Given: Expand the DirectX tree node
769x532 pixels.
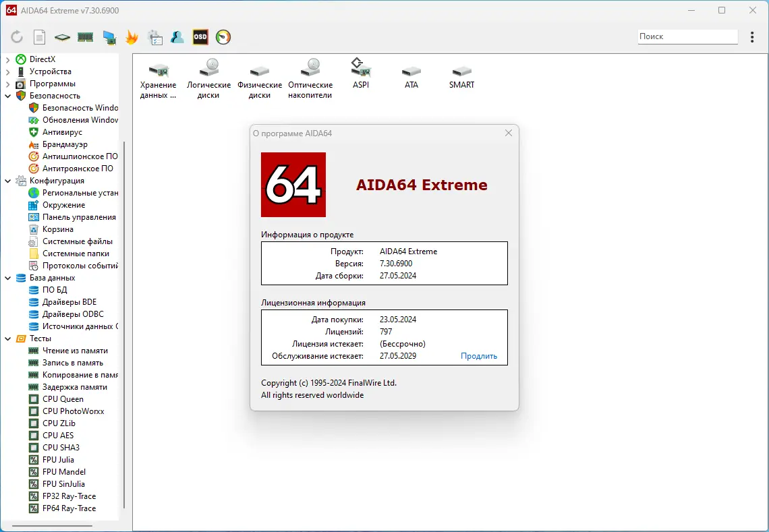Looking at the screenshot, I should (x=7, y=59).
